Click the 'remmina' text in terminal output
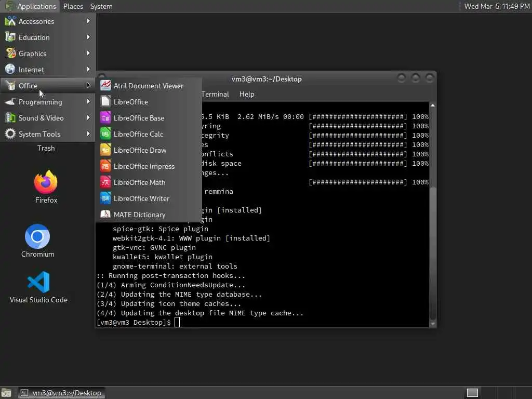This screenshot has height=399, width=532. (219, 191)
